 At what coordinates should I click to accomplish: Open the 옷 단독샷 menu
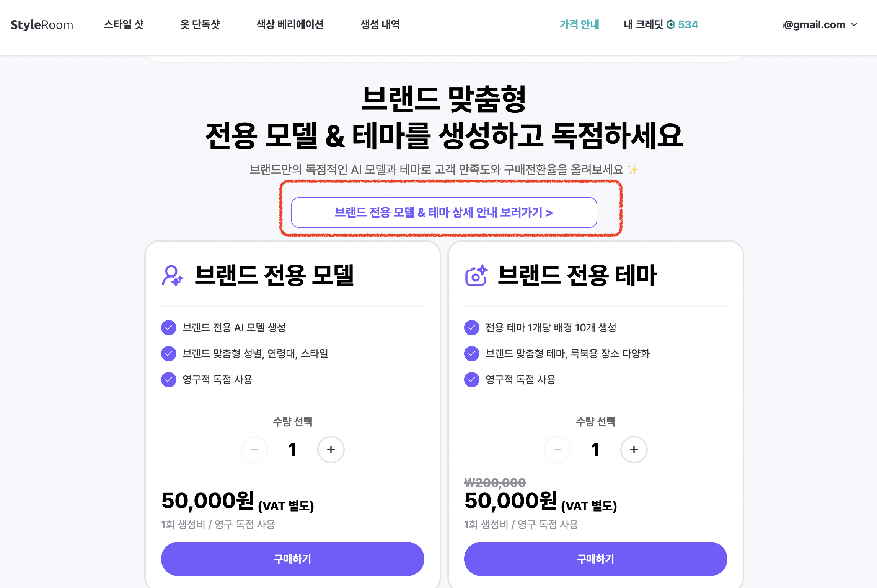(200, 24)
